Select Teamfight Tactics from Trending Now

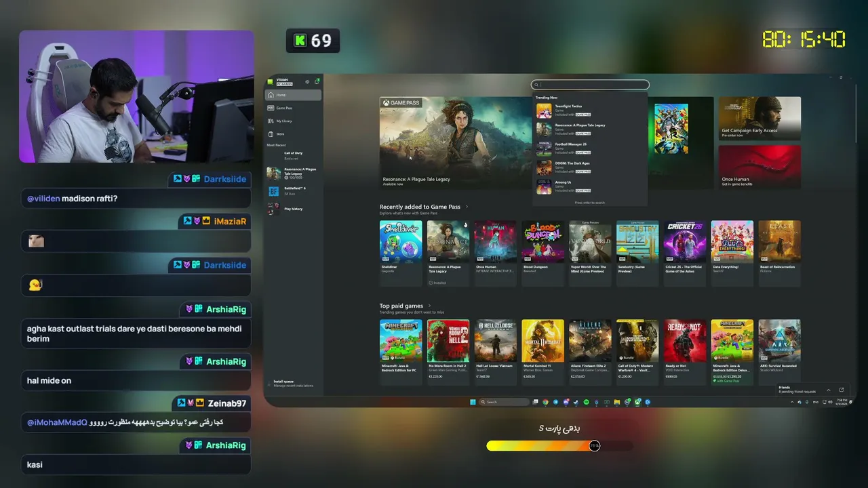click(589, 110)
